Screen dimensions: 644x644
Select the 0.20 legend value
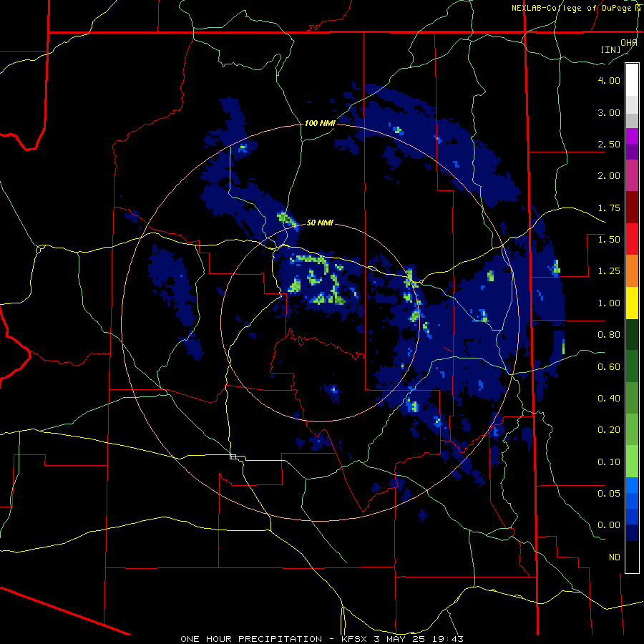609,430
